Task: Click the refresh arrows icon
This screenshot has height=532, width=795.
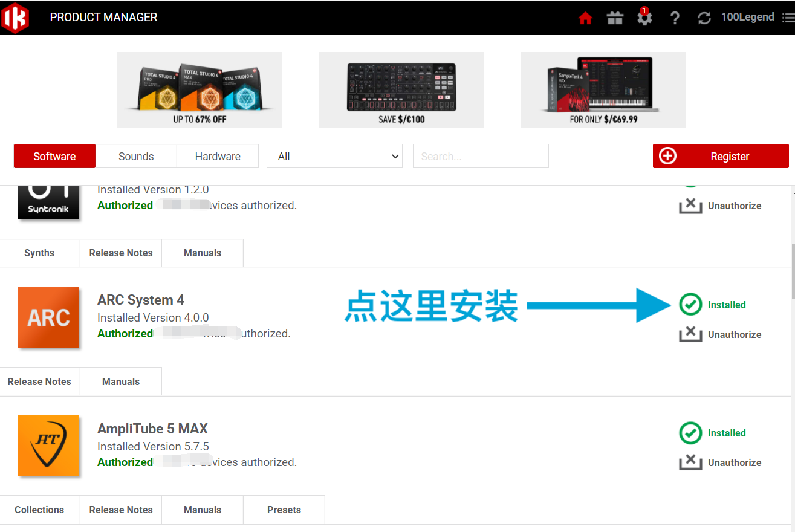Action: (x=704, y=18)
